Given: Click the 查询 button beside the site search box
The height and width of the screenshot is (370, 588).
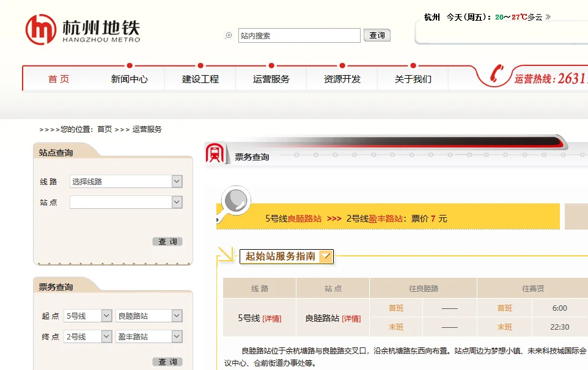Looking at the screenshot, I should tap(377, 35).
